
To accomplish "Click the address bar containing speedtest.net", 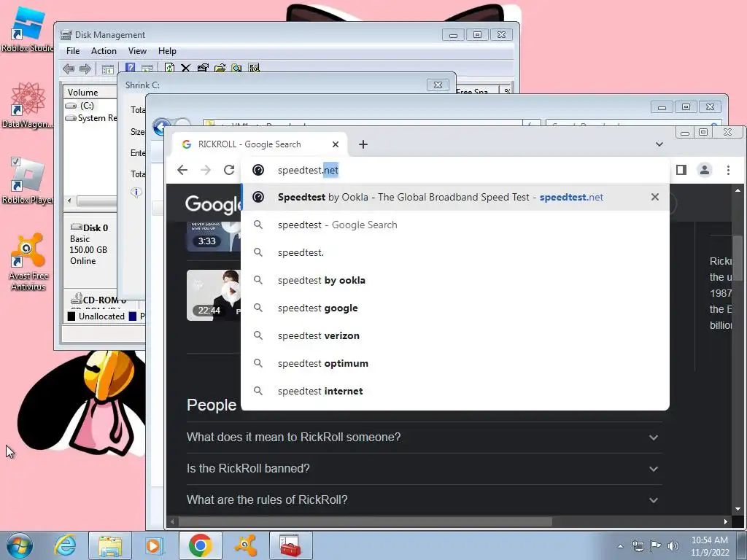I will point(455,170).
